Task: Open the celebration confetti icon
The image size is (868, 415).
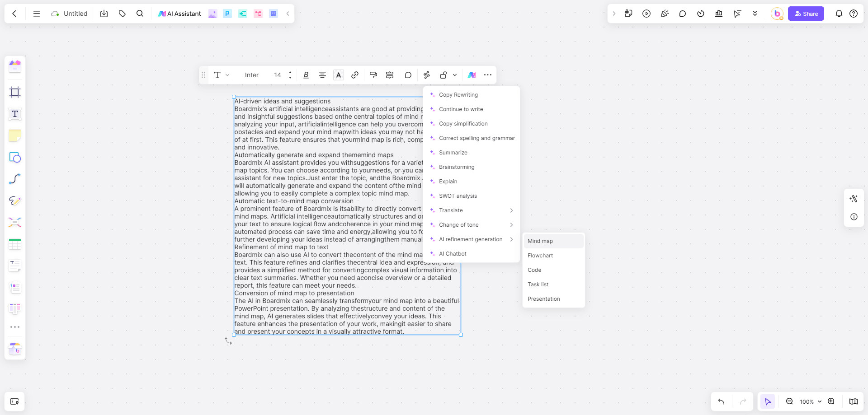Action: coord(665,14)
